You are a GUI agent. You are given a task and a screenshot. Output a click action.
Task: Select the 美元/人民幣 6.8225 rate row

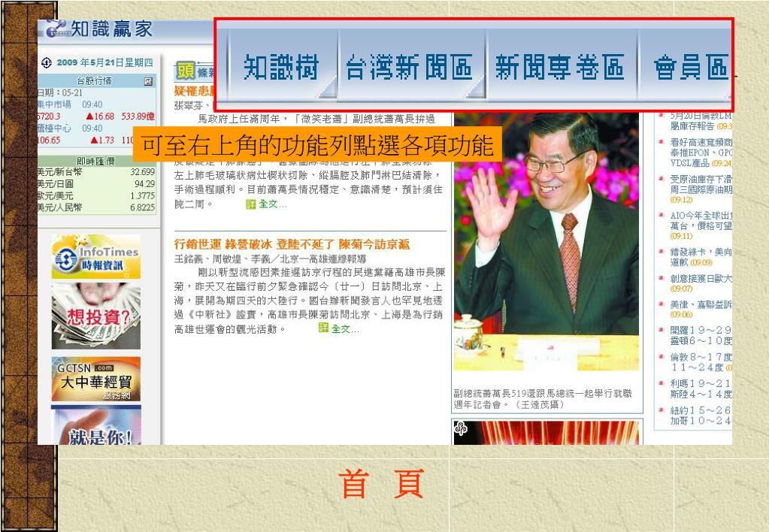click(x=97, y=207)
